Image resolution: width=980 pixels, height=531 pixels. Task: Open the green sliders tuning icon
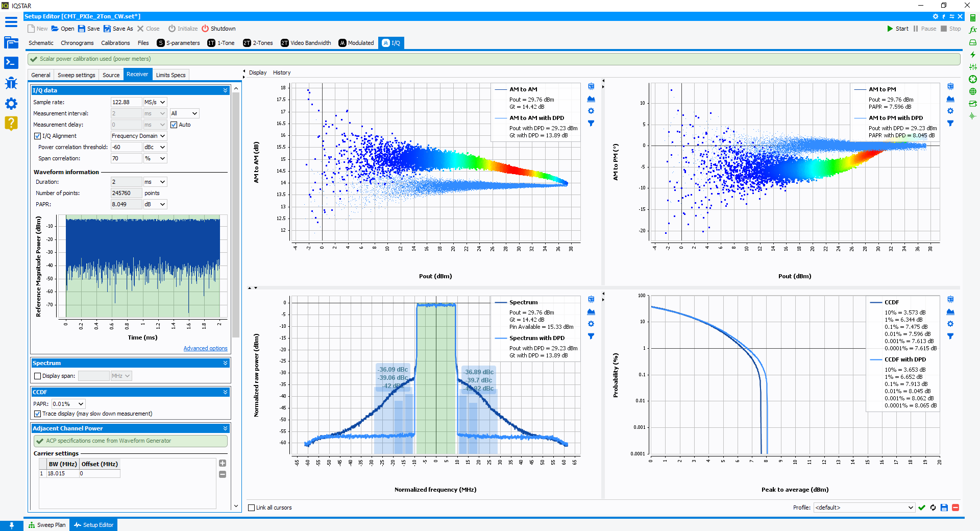(x=973, y=67)
